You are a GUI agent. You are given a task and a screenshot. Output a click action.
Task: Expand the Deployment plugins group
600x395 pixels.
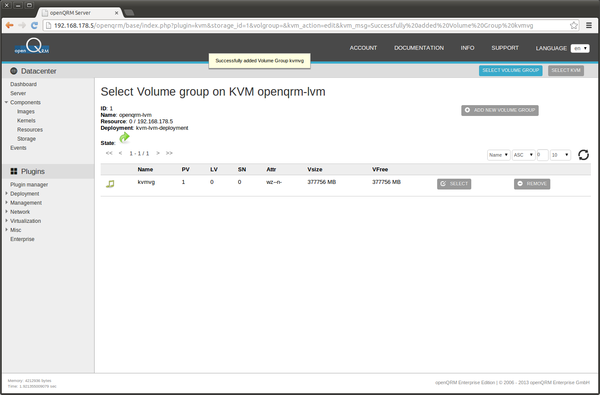[x=7, y=193]
